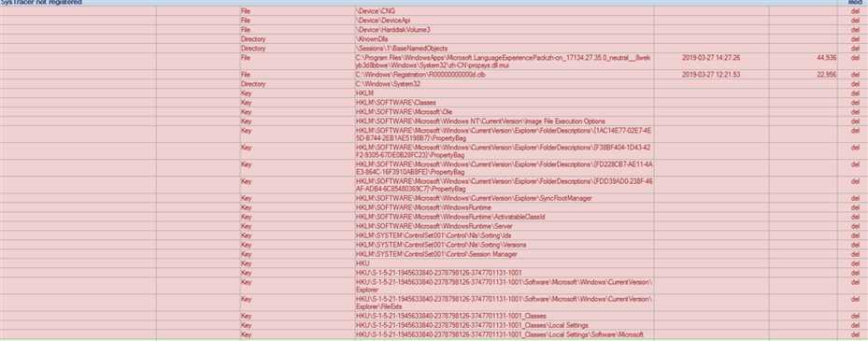Click the timestamp 2019-03-27 14:27:26
This screenshot has width=868, height=341.
tap(711, 57)
